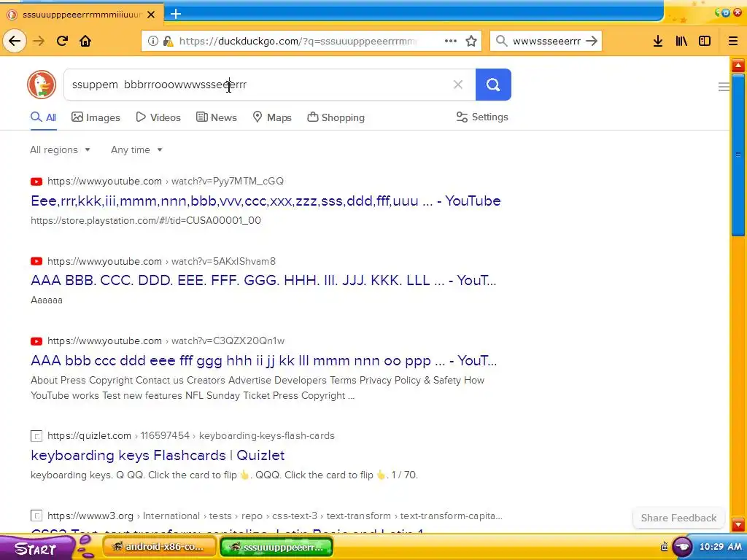
Task: Click the blue magnifier search button
Action: pos(493,85)
